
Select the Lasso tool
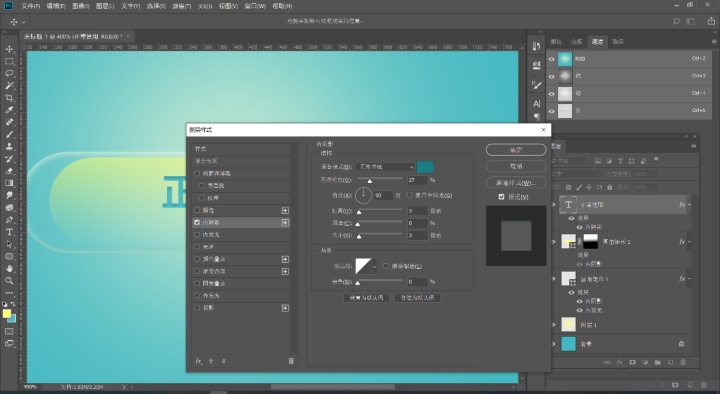[x=9, y=73]
